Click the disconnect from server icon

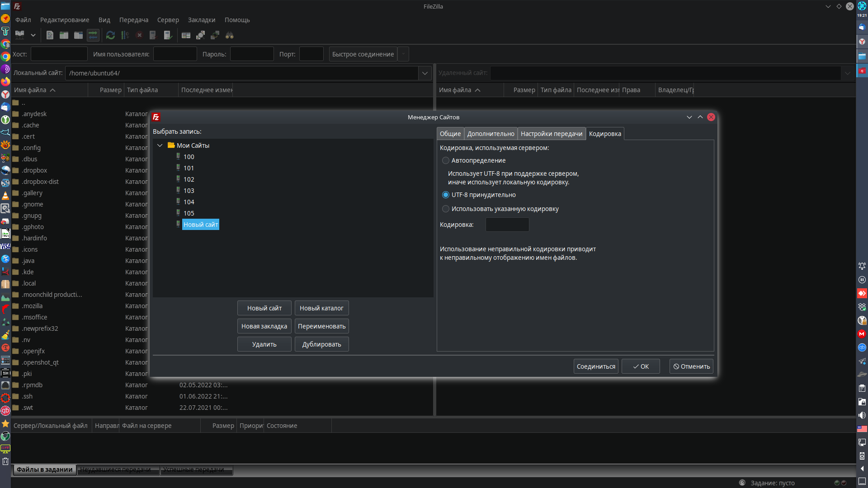[x=153, y=35]
